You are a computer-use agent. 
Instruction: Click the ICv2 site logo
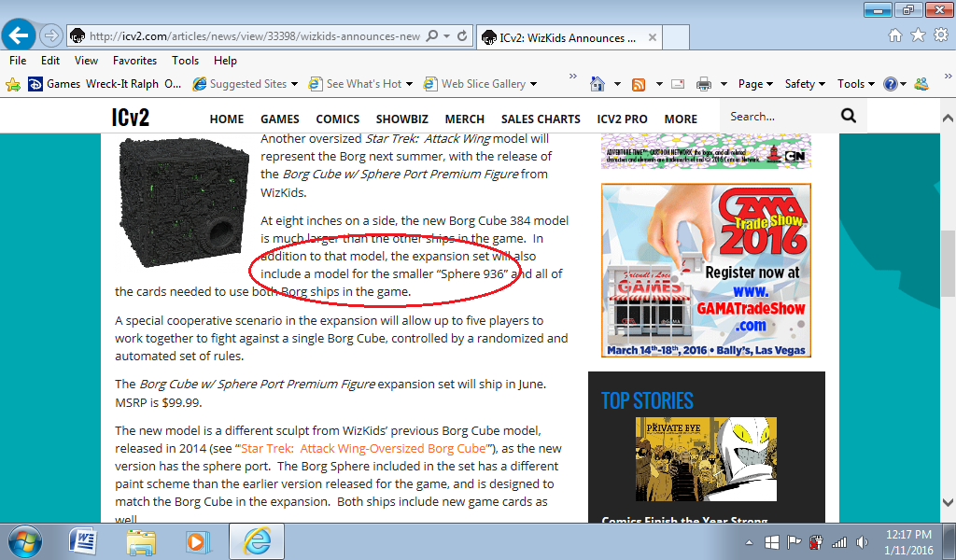tap(131, 117)
